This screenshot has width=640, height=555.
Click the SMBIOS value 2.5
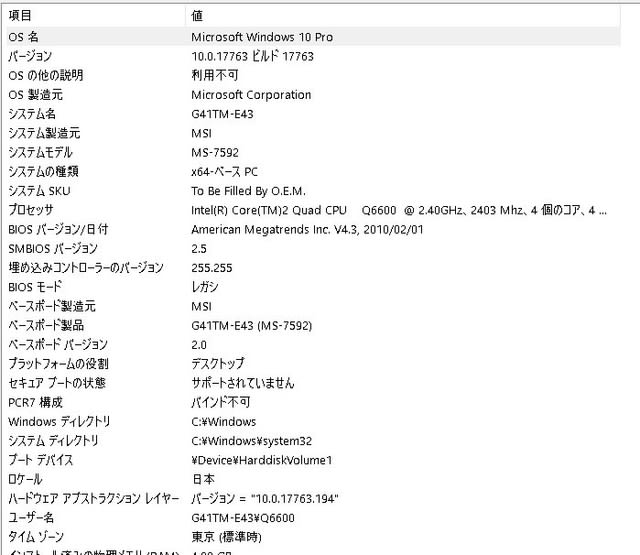[199, 249]
